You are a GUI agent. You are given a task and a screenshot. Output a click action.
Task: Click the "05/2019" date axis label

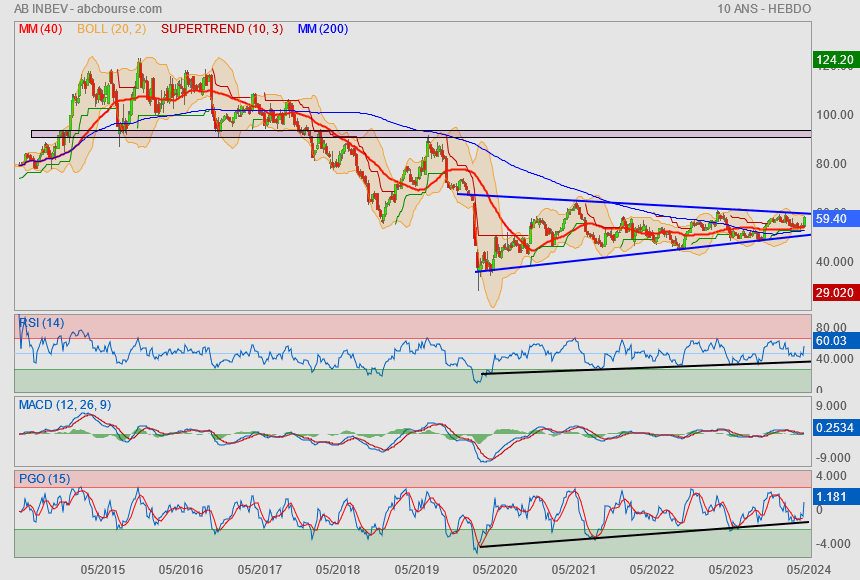(x=417, y=570)
